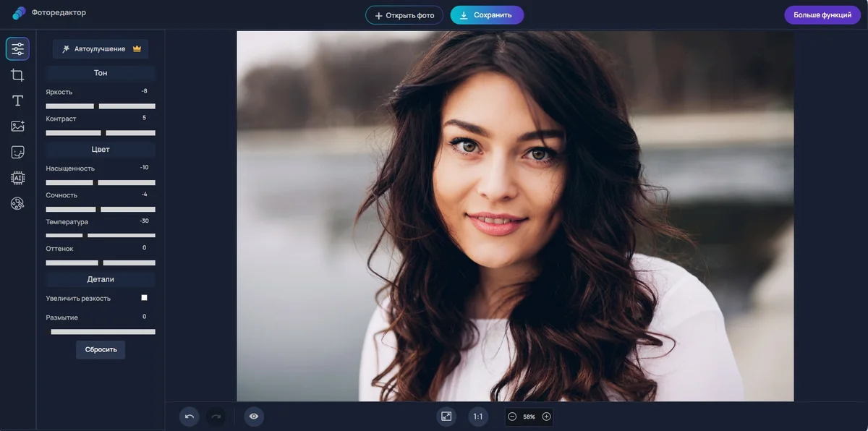Image resolution: width=868 pixels, height=431 pixels.
Task: Redo the last undone edit
Action: (x=216, y=417)
